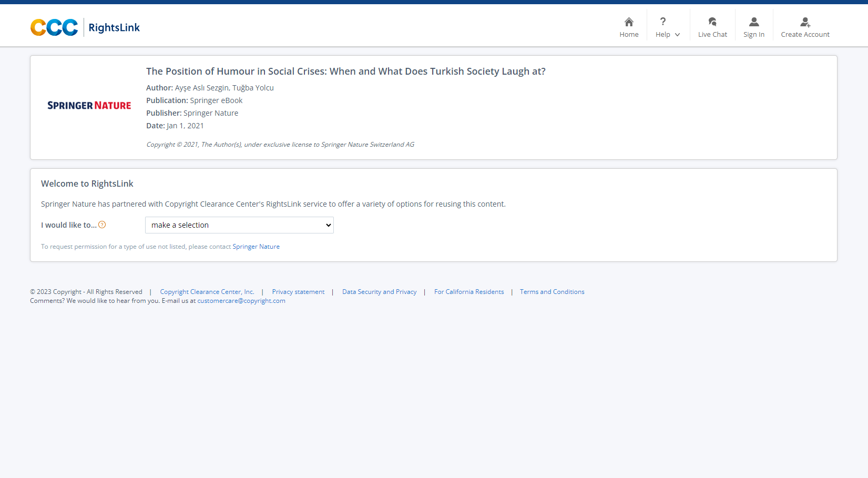
Task: Click the Help question mark icon
Action: (663, 22)
